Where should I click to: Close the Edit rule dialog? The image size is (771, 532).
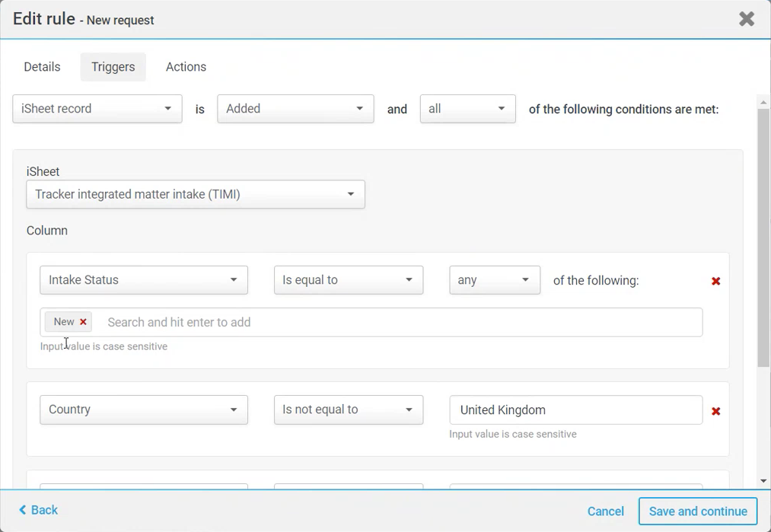tap(747, 19)
